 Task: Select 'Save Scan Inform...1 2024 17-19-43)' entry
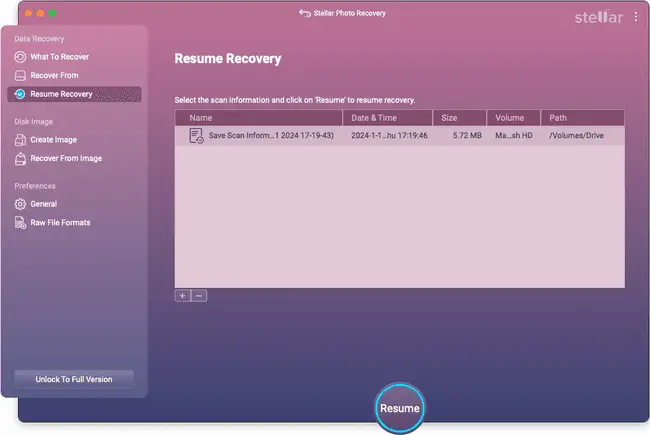pyautogui.click(x=271, y=136)
